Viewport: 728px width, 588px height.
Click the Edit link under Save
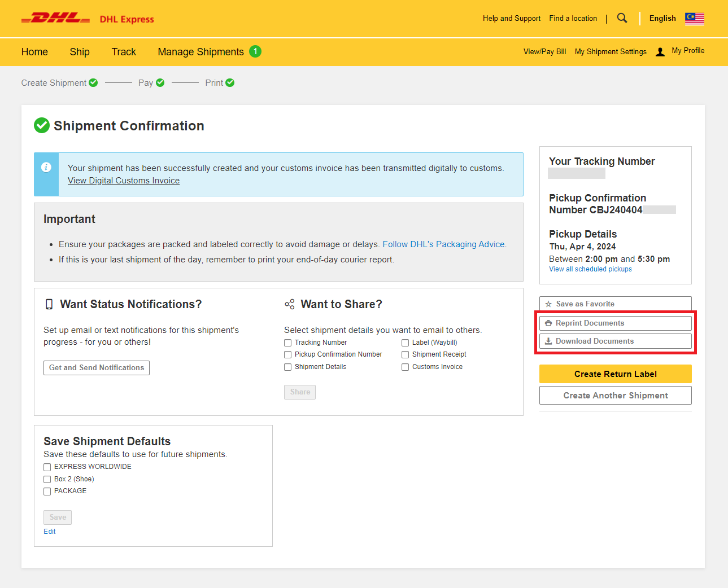point(50,532)
